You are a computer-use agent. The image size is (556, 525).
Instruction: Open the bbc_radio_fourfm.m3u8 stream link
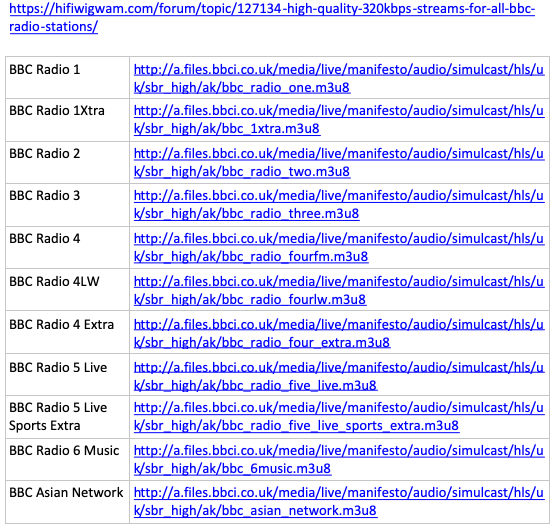(339, 247)
